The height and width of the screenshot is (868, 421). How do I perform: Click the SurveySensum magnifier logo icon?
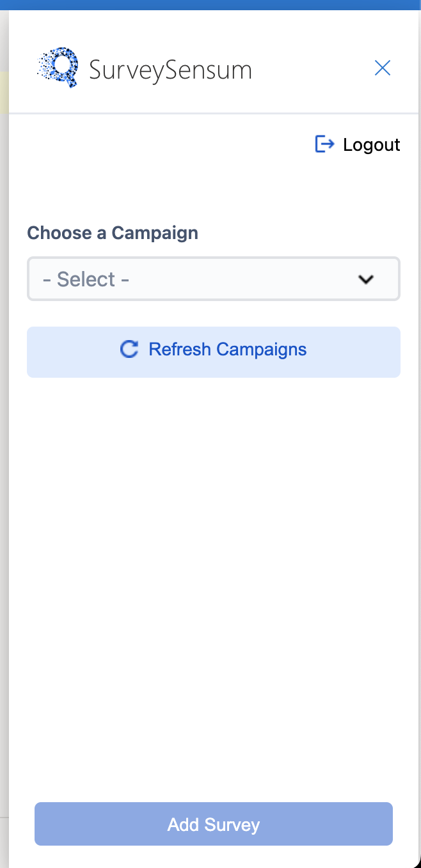click(58, 67)
